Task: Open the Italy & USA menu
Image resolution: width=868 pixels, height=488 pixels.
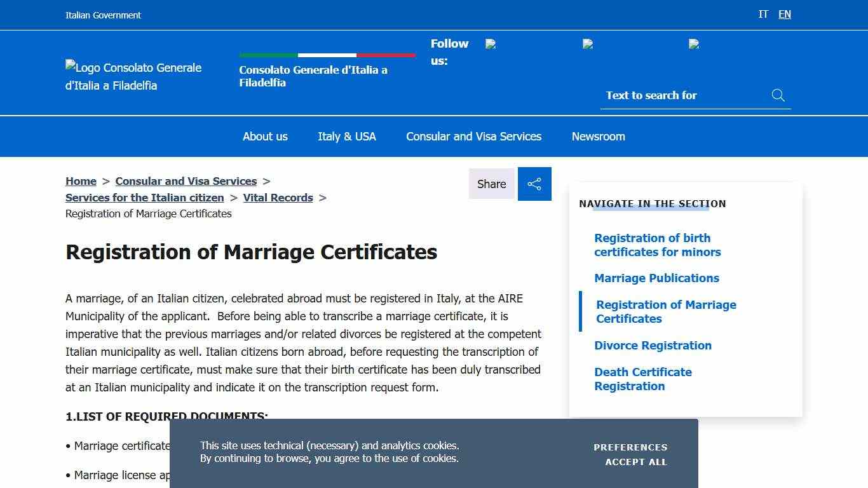Action: pyautogui.click(x=347, y=136)
